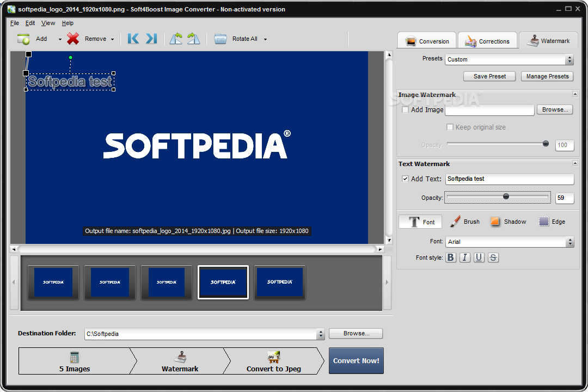Click thumbnail strip right scroll arrow
The width and height of the screenshot is (588, 392).
[387, 283]
